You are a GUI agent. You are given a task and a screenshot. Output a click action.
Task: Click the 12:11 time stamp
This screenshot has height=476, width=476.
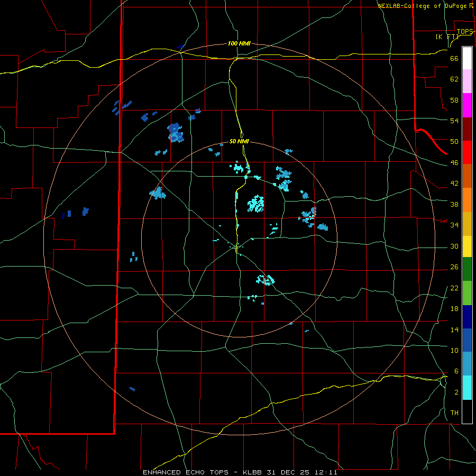point(326,472)
